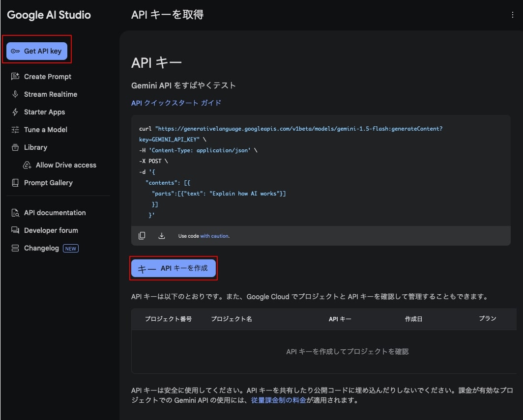Click the Changelog rows icon
This screenshot has width=523, height=420.
click(x=15, y=248)
